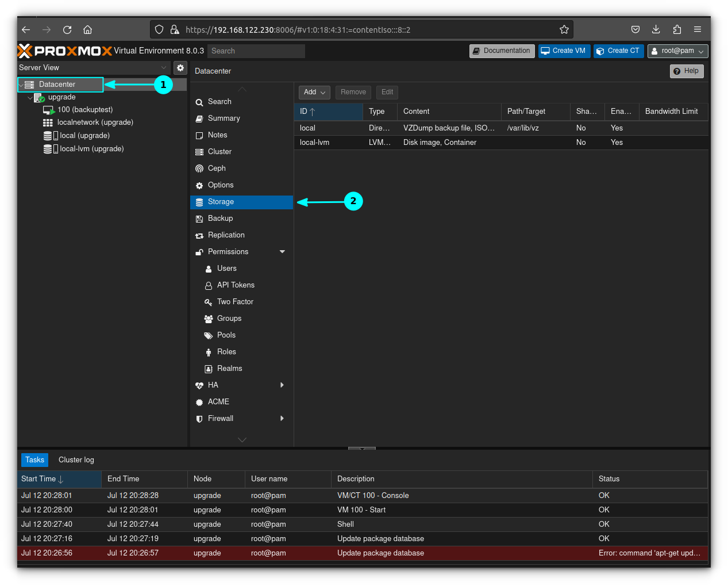Screen dimensions: 728x586
Task: Open the Cluster section
Action: pos(241,152)
